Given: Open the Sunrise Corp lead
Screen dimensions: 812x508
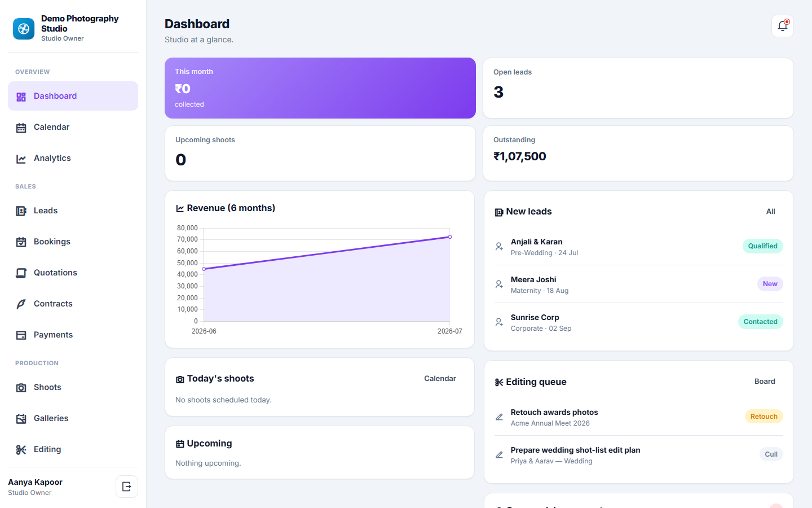Looking at the screenshot, I should [639, 322].
